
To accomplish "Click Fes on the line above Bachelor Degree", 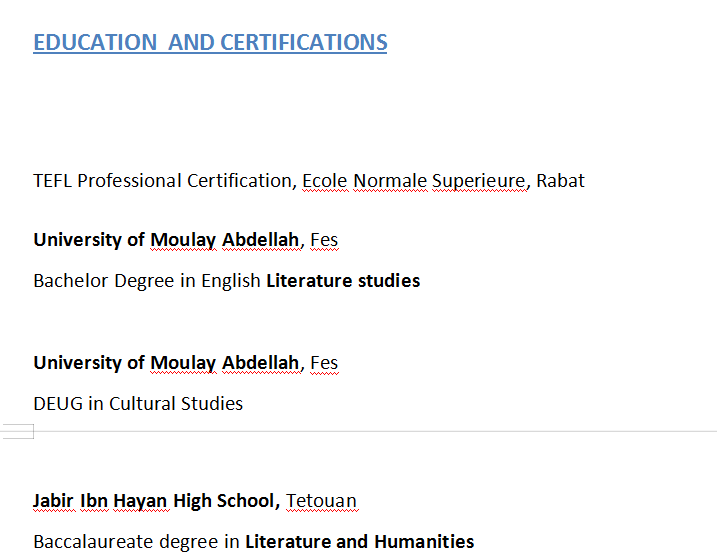I will [x=324, y=240].
